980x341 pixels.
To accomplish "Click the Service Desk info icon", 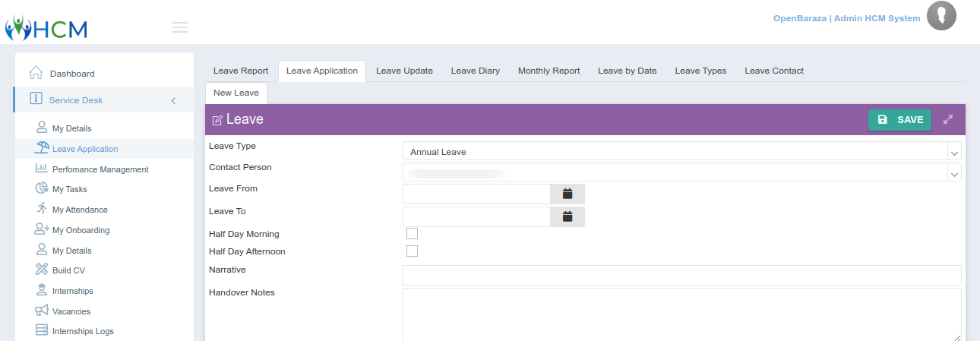I will point(36,99).
